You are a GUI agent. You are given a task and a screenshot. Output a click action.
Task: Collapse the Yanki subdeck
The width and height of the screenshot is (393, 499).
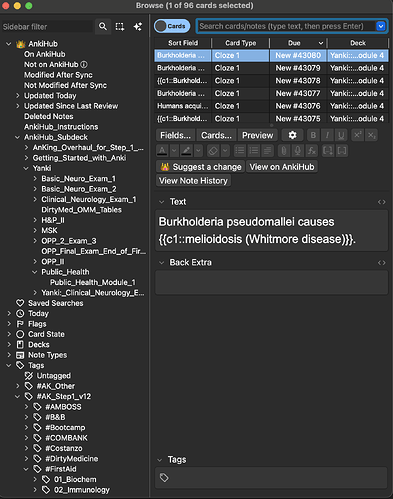(26, 168)
